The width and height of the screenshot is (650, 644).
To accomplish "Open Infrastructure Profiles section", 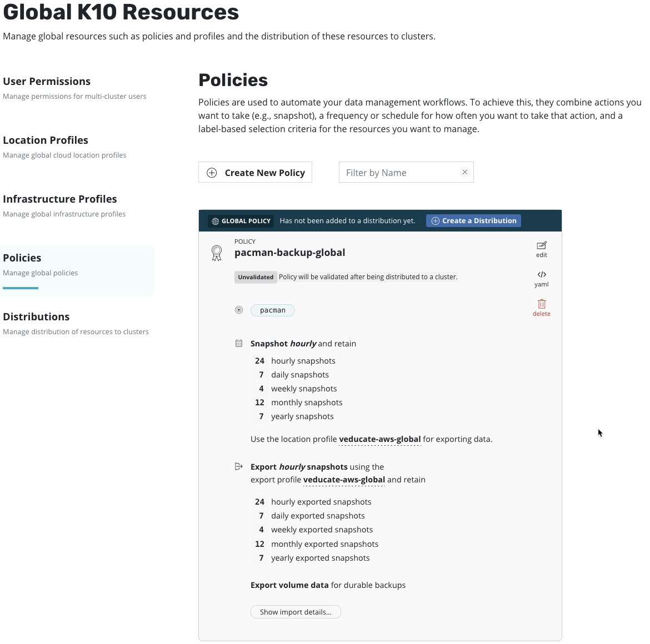I will [x=64, y=205].
